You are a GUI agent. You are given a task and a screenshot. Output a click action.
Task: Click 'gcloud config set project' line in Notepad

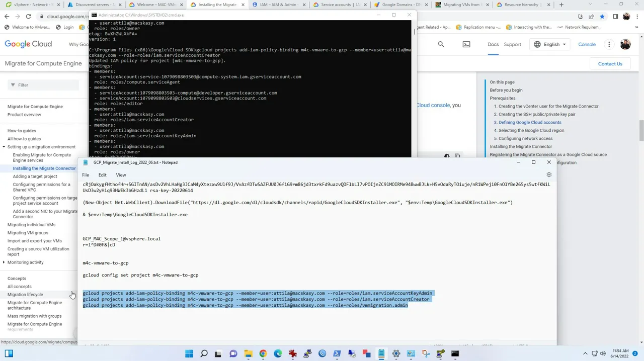[140, 275]
